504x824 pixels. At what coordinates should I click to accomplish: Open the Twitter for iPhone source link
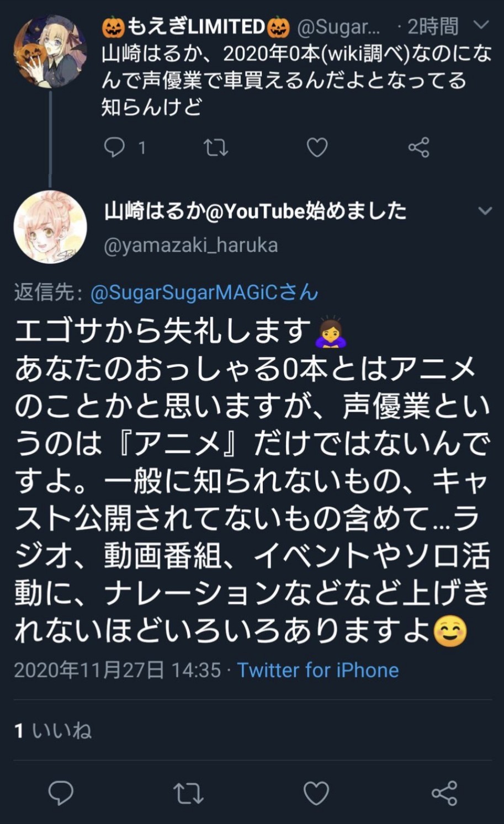click(x=318, y=670)
